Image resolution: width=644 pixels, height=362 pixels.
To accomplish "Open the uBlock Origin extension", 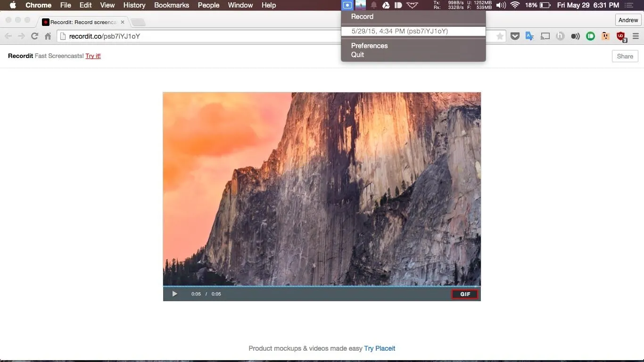I will tap(621, 36).
